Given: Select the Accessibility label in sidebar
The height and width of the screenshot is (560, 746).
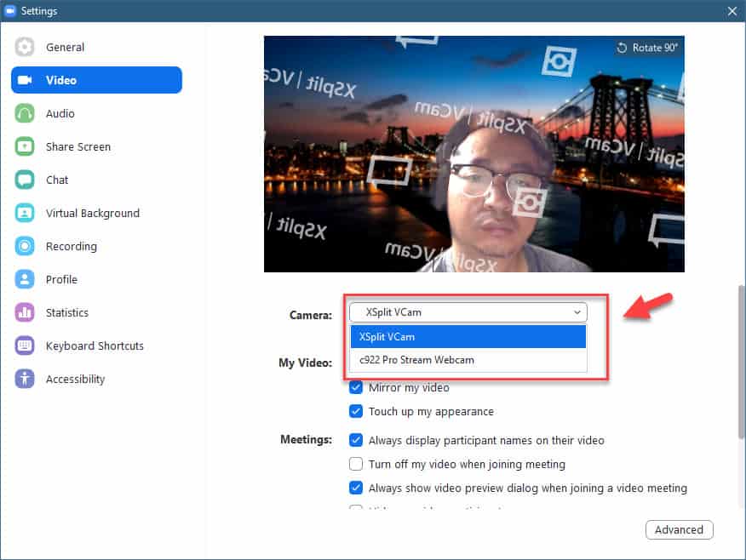Looking at the screenshot, I should [75, 379].
